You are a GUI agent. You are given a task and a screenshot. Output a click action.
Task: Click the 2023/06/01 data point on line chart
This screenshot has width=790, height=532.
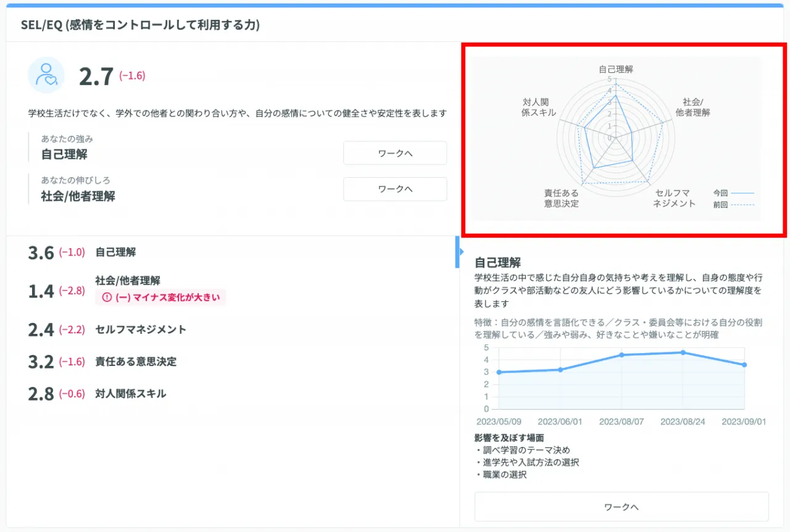(560, 370)
